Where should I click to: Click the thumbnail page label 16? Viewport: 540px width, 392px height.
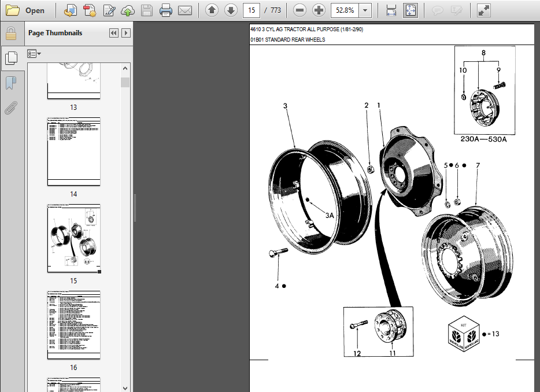click(73, 368)
